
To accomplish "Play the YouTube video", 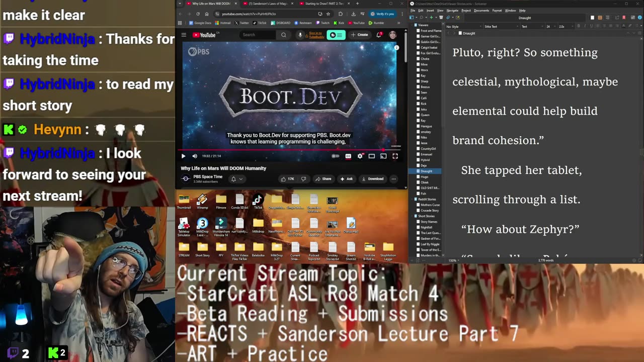I will click(183, 156).
